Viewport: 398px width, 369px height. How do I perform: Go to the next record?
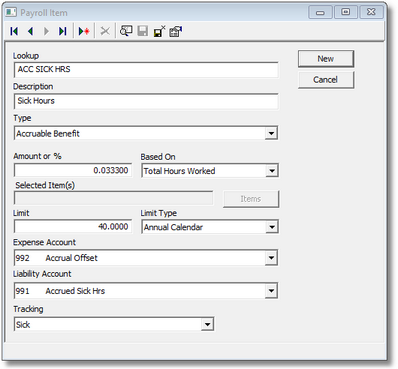[46, 31]
